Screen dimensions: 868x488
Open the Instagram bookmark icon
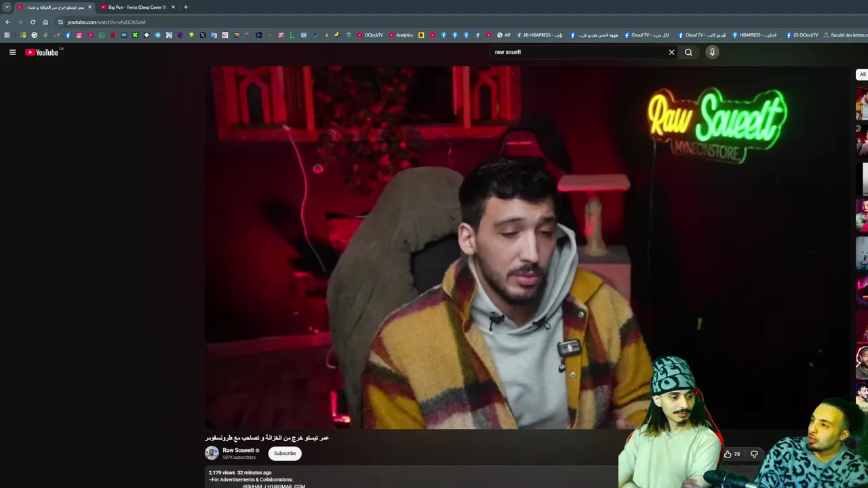click(x=79, y=35)
